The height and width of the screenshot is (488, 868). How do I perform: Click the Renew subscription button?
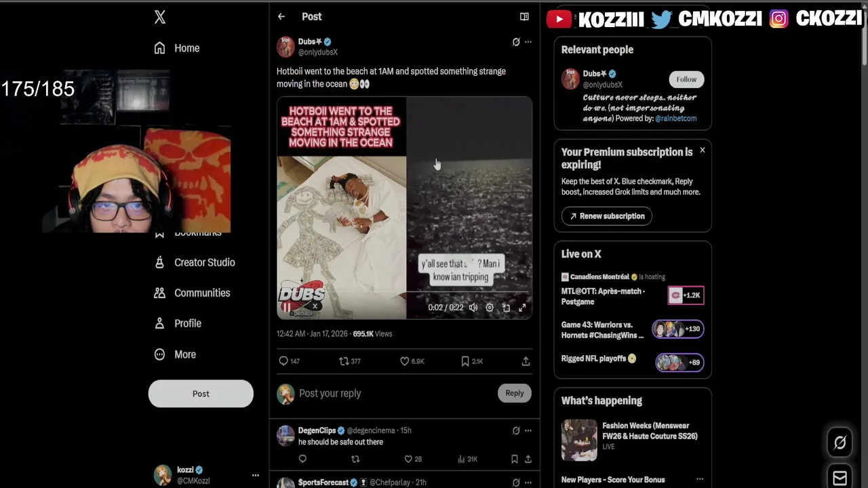point(607,216)
